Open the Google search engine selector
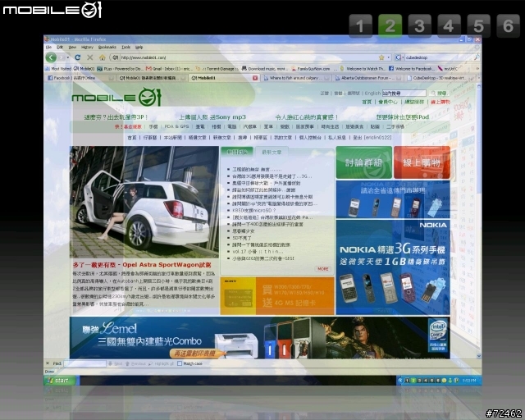 (399, 57)
